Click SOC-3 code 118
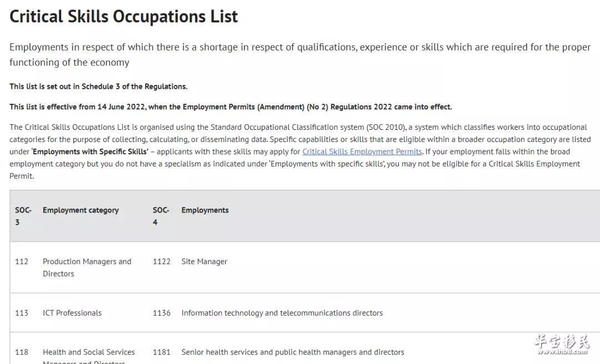The image size is (600, 364). point(22,352)
